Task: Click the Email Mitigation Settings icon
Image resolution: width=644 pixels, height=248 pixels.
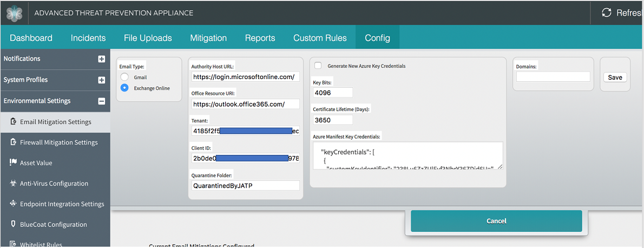Action: [x=13, y=122]
